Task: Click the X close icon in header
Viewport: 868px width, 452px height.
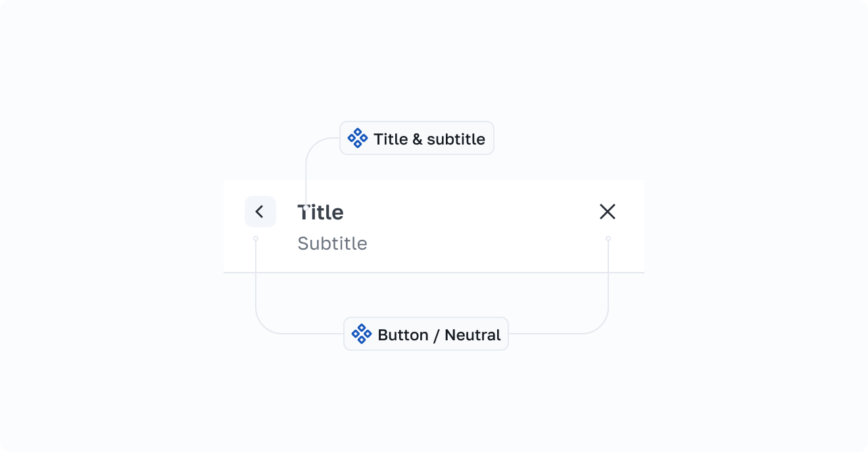Action: point(608,212)
